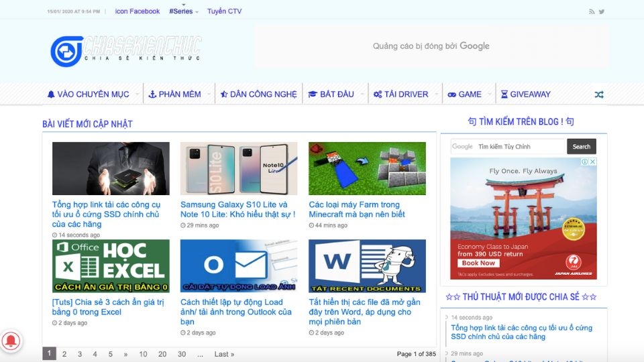Click the Thủ thuật mới được chia sẻ heading
The image size is (644, 362).
tap(521, 297)
